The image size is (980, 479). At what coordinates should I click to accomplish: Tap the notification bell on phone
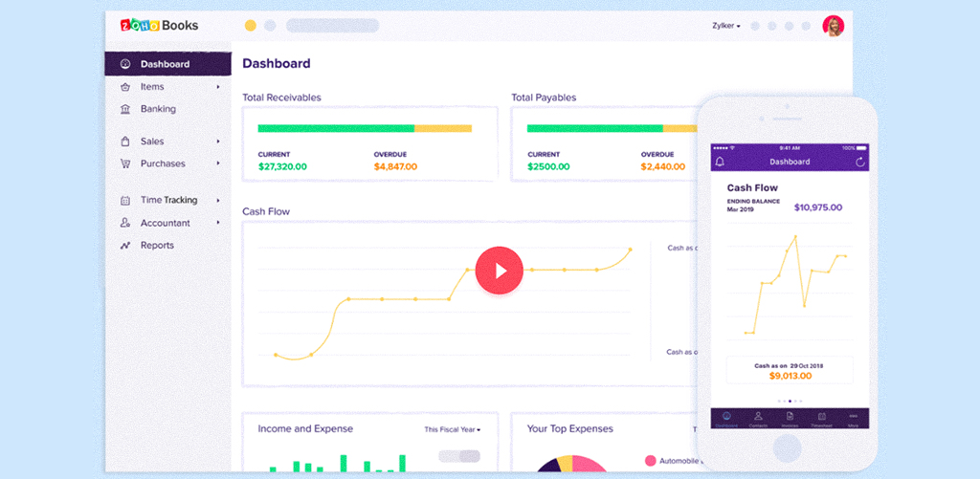coord(720,162)
